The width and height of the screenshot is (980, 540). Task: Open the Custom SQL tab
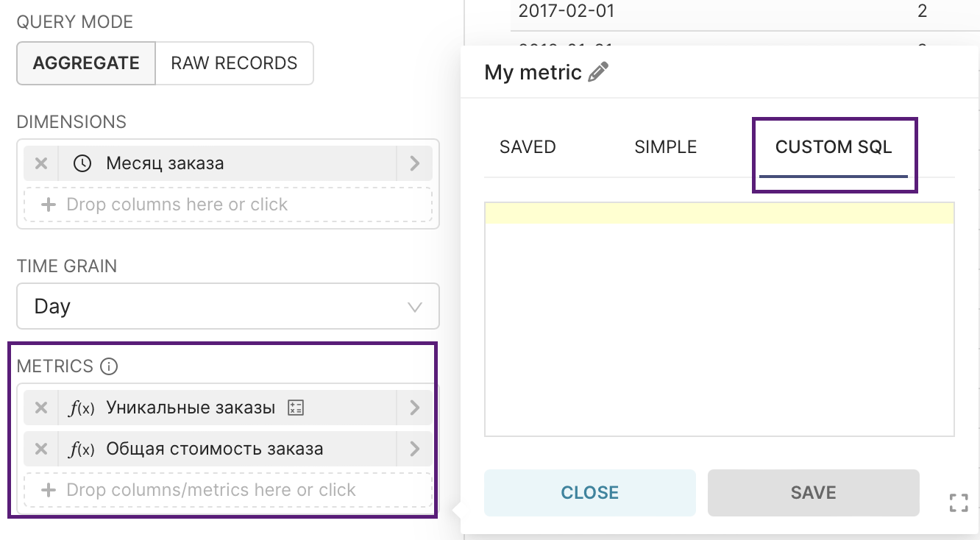834,147
